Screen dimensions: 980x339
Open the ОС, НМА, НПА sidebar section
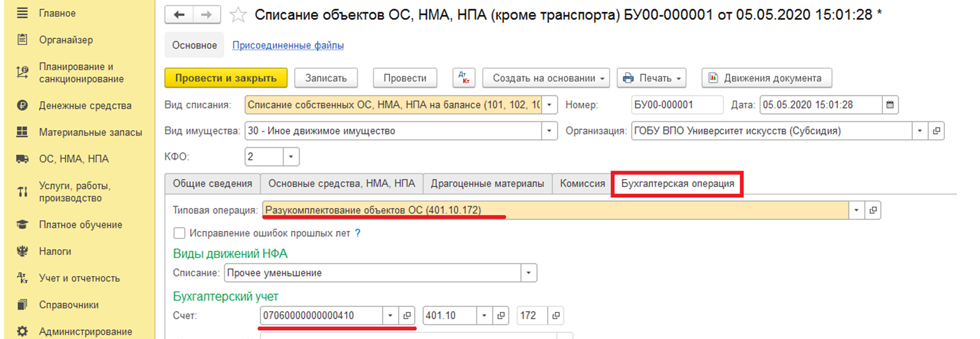74,159
